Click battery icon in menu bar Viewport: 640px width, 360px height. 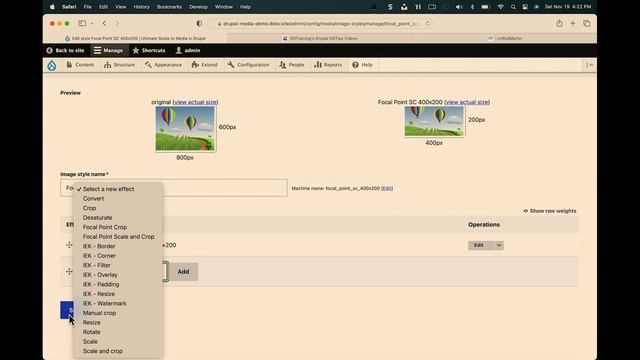(x=485, y=7)
